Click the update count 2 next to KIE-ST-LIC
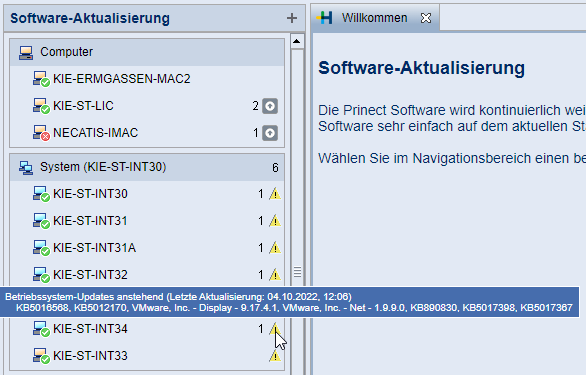Image resolution: width=586 pixels, height=375 pixels. pyautogui.click(x=255, y=106)
